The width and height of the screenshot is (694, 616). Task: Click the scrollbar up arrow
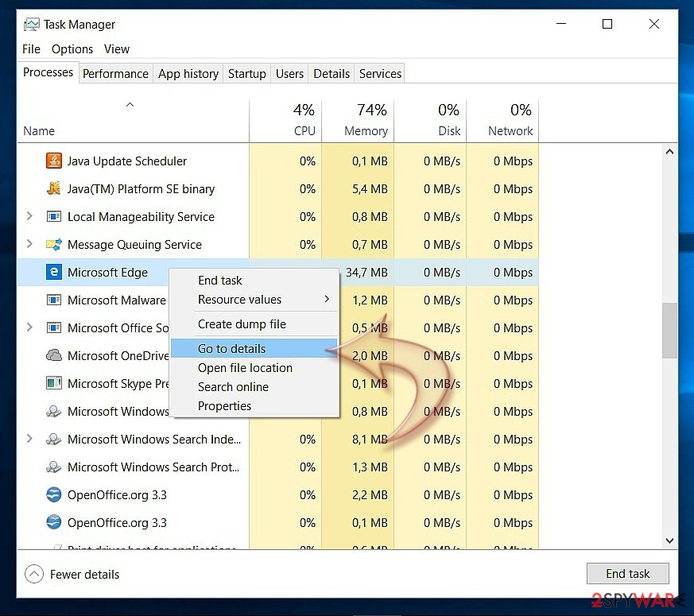669,152
